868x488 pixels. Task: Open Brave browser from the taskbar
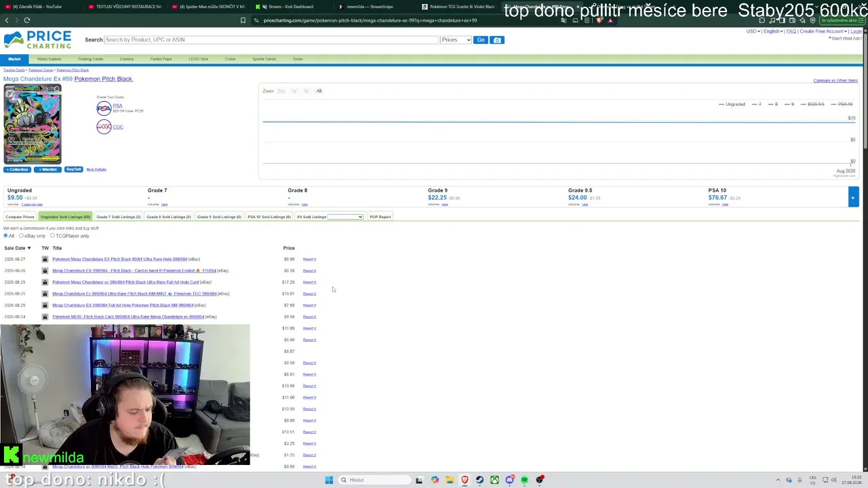(x=465, y=480)
